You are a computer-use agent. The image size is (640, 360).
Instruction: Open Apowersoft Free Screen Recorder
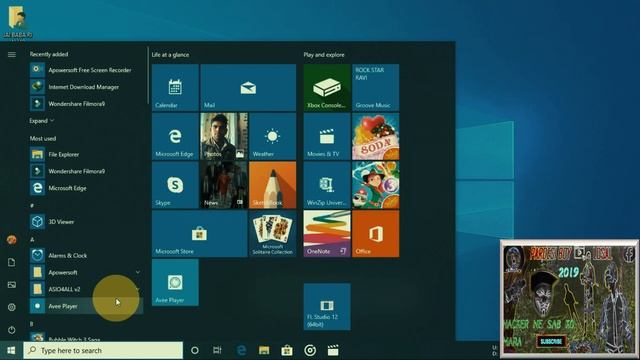coord(86,70)
